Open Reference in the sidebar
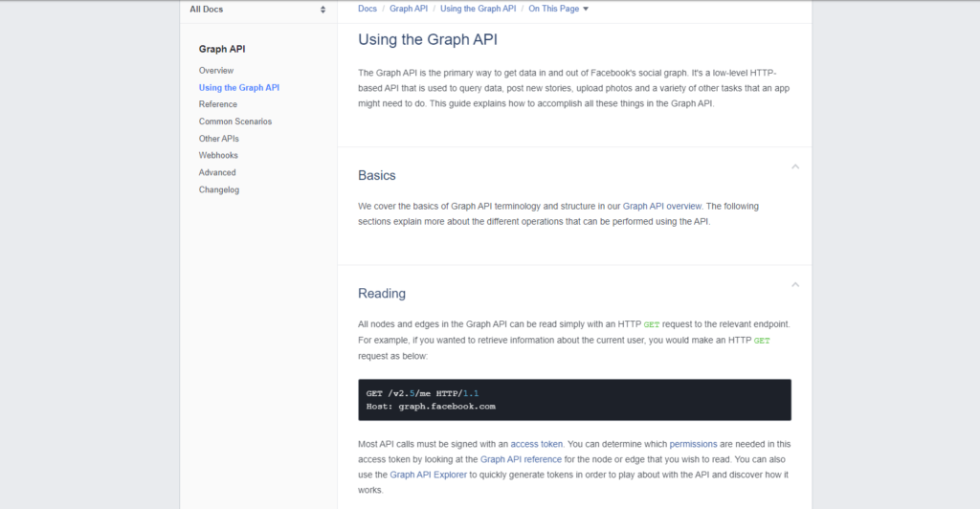 [x=218, y=104]
